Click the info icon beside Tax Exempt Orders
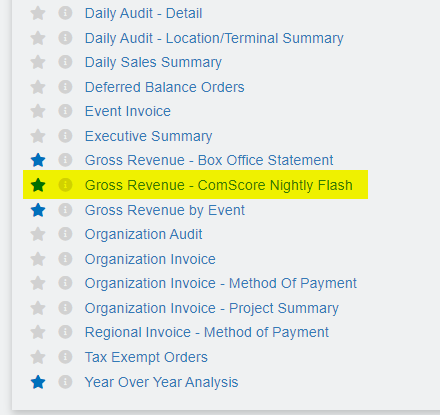The width and height of the screenshot is (440, 415). point(65,357)
